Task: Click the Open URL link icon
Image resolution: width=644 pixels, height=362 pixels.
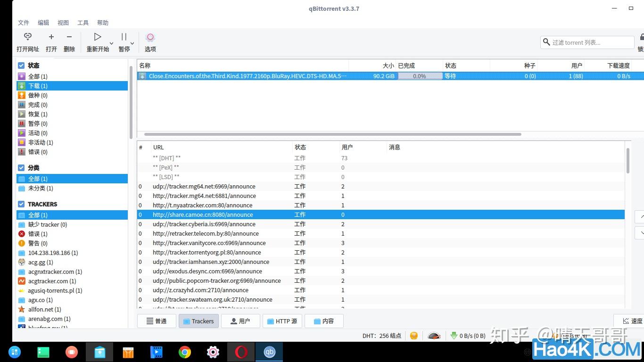Action: 28,37
